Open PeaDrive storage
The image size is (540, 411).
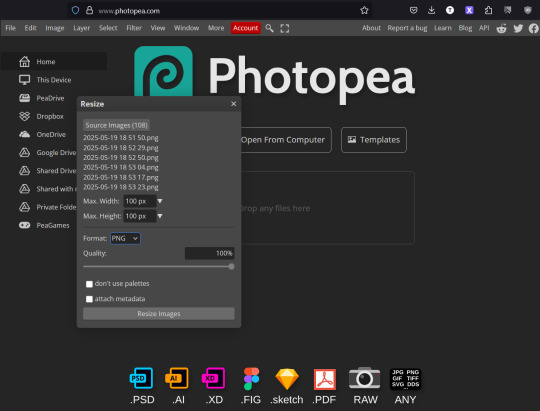pyautogui.click(x=41, y=98)
